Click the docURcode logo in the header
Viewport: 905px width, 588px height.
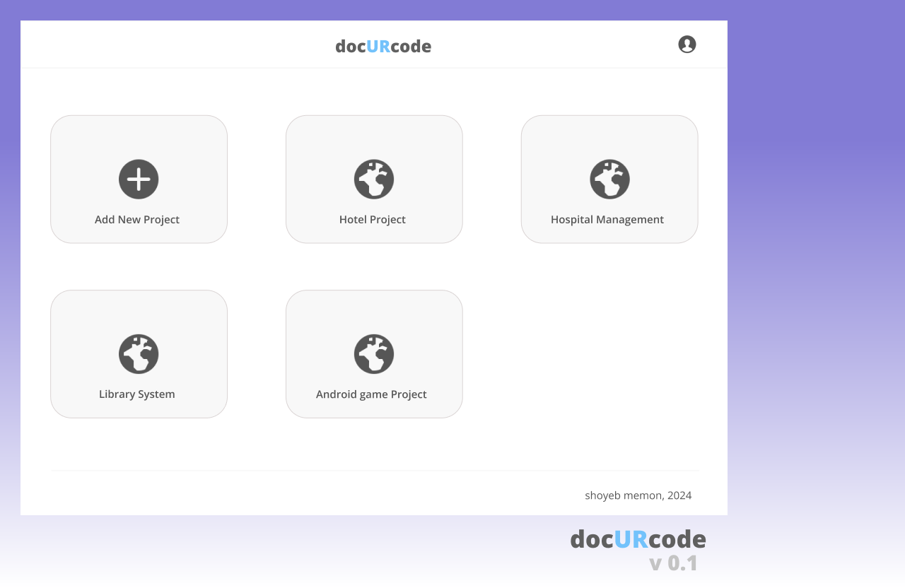pyautogui.click(x=383, y=46)
